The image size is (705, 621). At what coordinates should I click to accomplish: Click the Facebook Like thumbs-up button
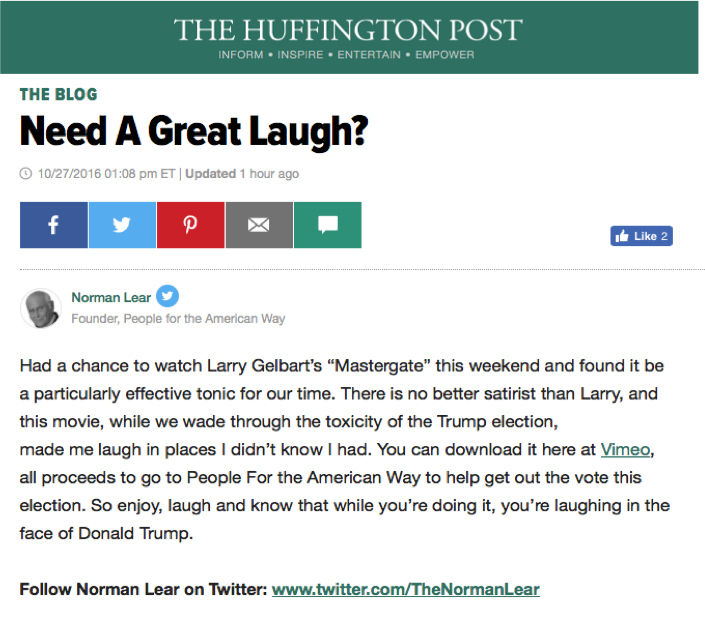pyautogui.click(x=641, y=236)
